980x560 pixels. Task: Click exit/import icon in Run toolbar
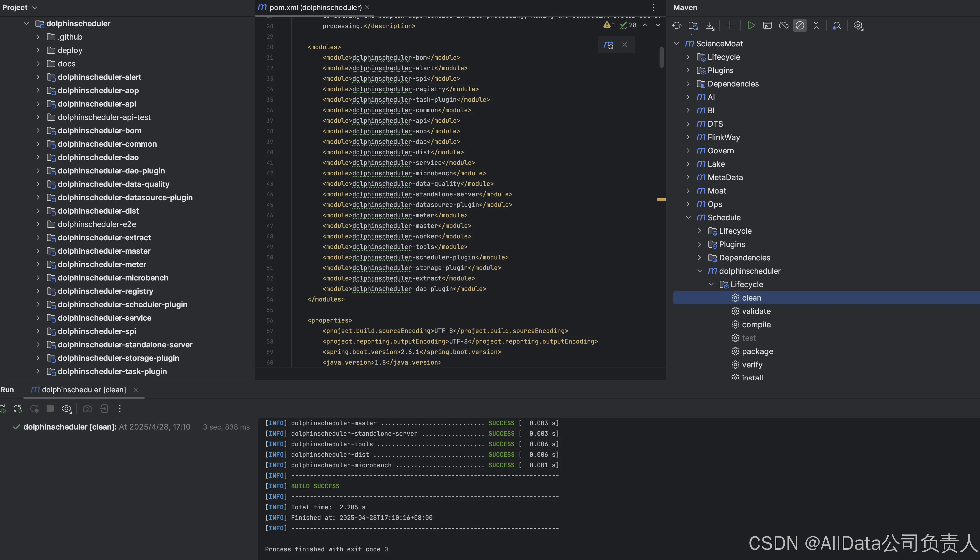(104, 409)
